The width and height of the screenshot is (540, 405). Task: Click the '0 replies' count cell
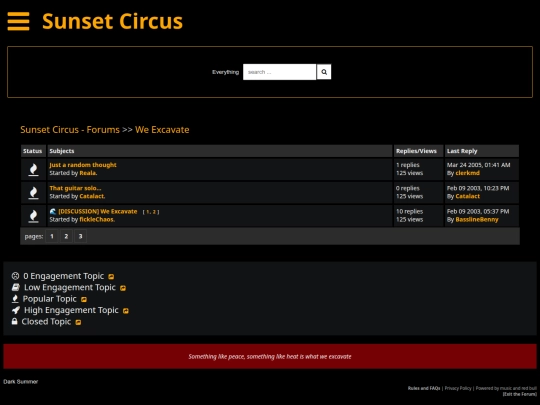click(408, 188)
